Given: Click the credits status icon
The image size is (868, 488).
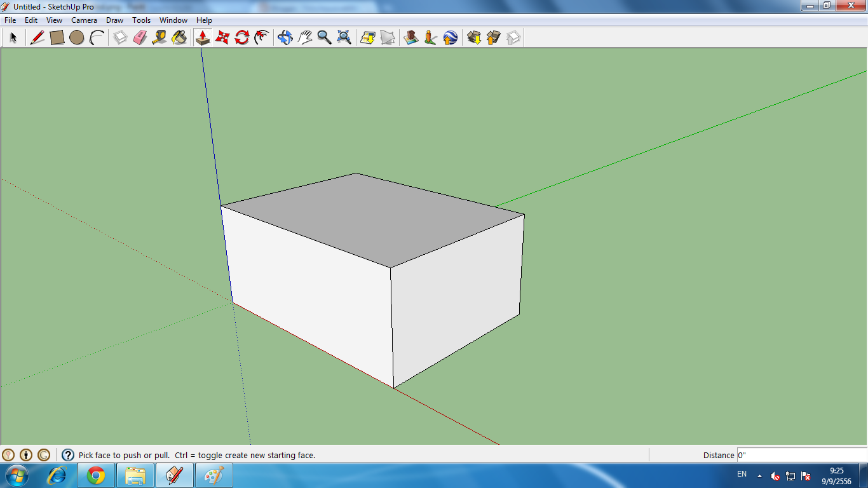Looking at the screenshot, I should tap(26, 455).
